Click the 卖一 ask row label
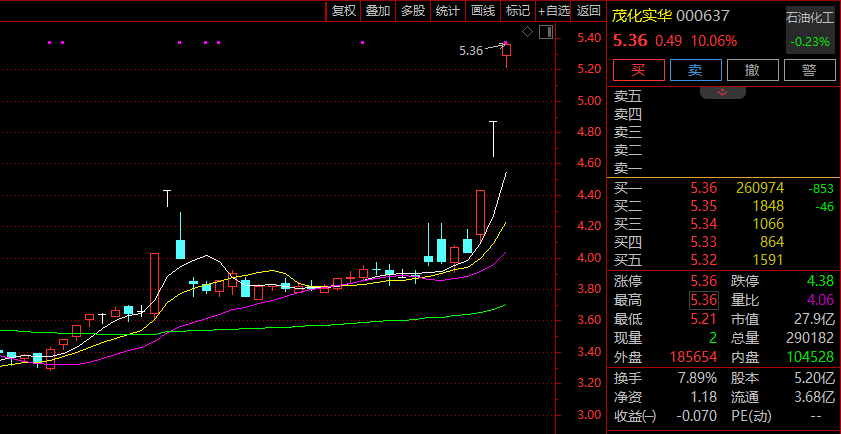Screen dimensions: 841x434 (x=628, y=169)
